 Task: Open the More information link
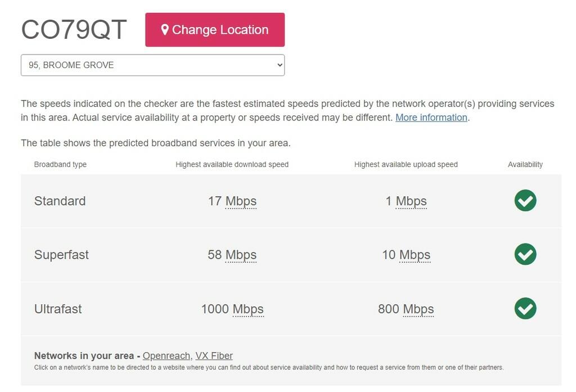[431, 117]
